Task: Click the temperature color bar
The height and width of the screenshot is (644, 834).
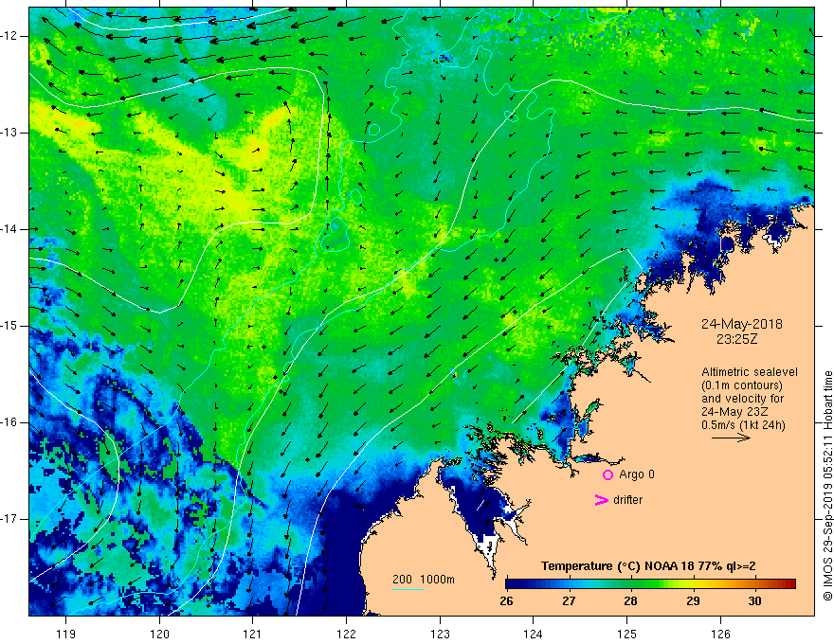Action: [650, 584]
